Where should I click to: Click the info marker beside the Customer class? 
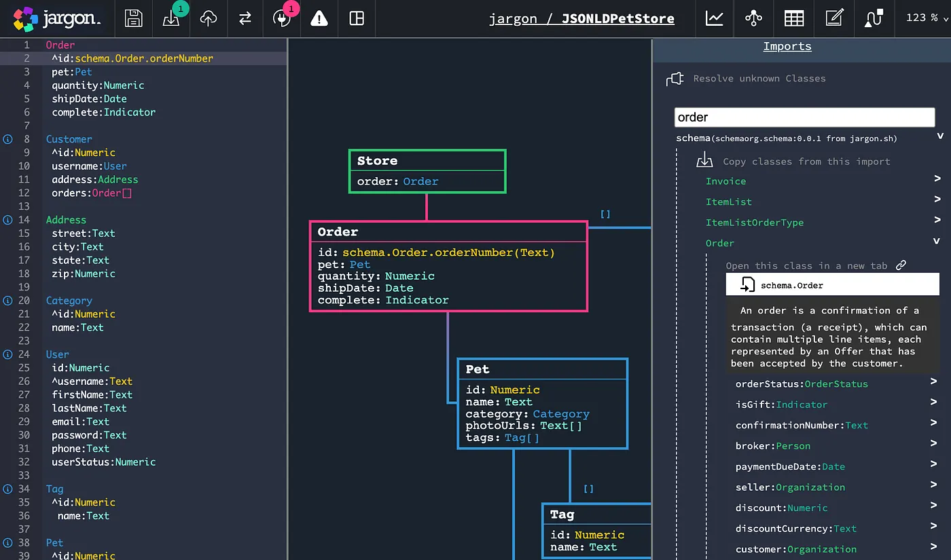point(6,138)
